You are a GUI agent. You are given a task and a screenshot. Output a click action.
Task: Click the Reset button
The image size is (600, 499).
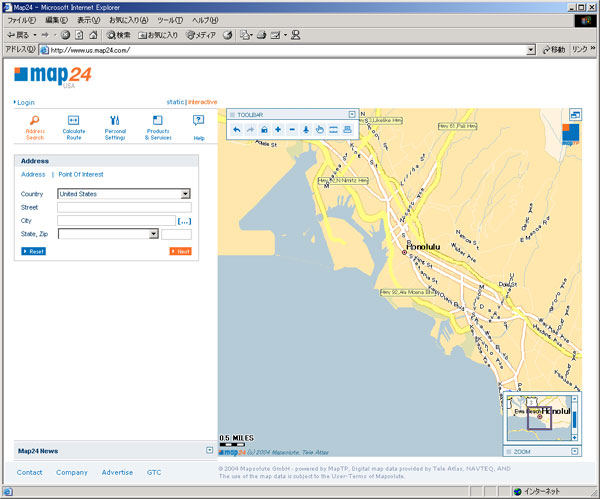point(33,251)
